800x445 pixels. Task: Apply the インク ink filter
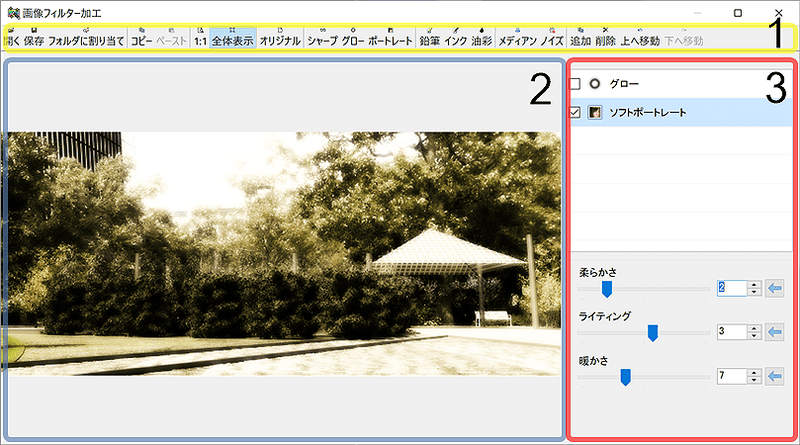(x=456, y=38)
